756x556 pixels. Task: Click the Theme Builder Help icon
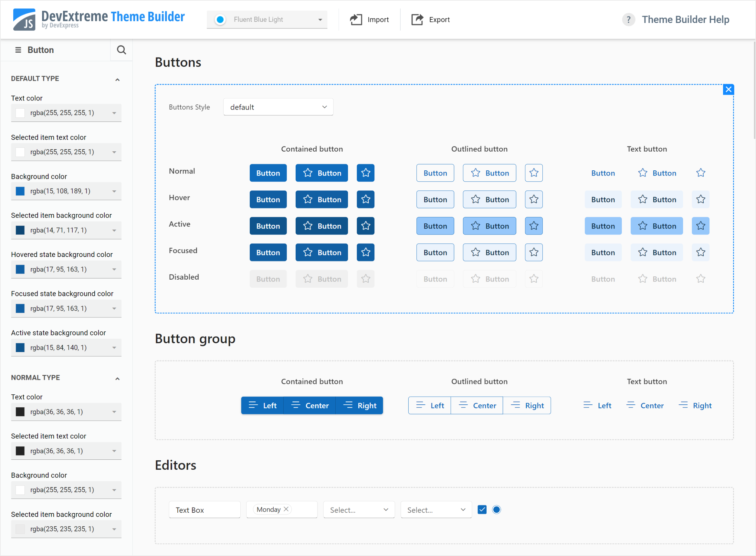coord(628,19)
